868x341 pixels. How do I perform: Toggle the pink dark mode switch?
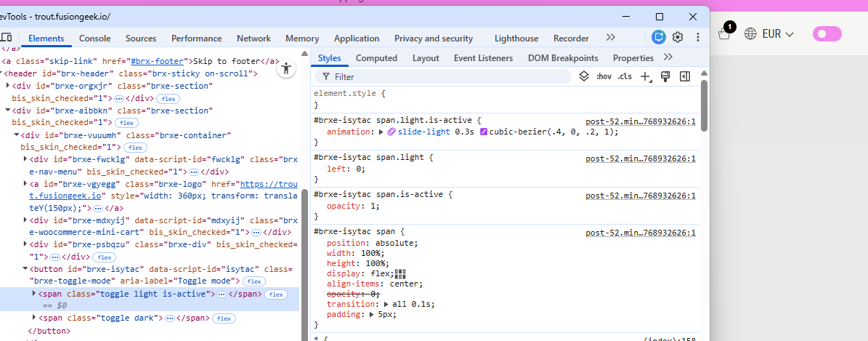[x=827, y=33]
